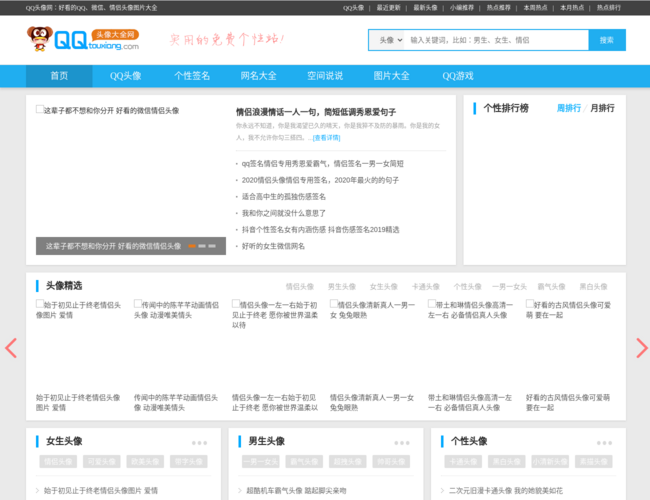
Task: Switch the ranking to 月排行
Action: [x=602, y=108]
